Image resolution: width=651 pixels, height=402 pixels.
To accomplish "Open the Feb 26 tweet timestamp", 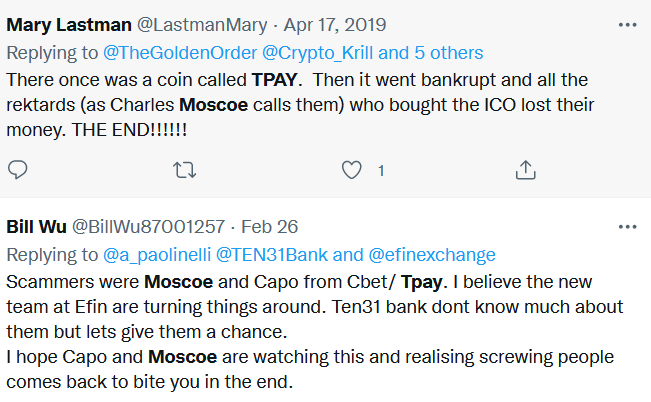I will pyautogui.click(x=269, y=227).
